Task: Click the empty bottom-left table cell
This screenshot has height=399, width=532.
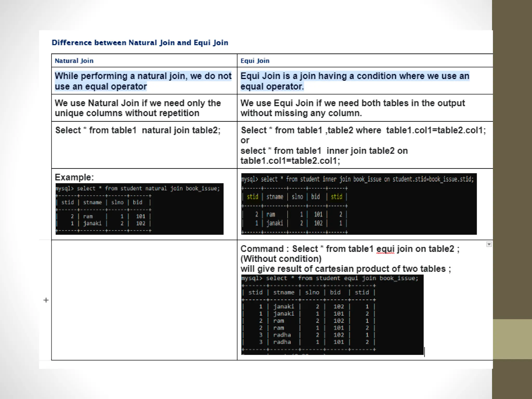Action: click(144, 300)
